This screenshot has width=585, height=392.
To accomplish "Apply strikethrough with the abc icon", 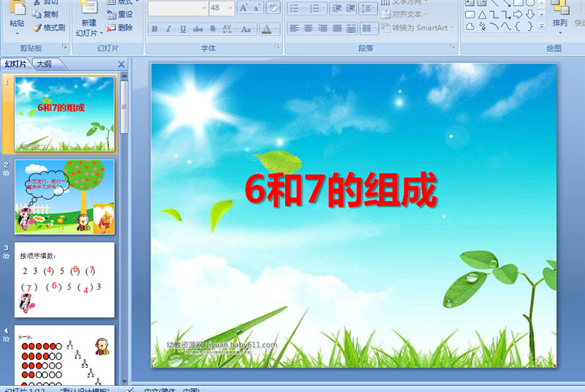I will [197, 29].
